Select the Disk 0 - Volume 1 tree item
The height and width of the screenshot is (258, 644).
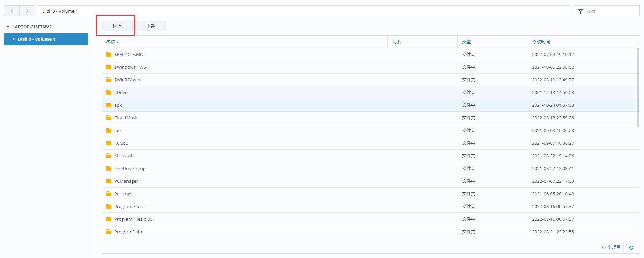[46, 39]
